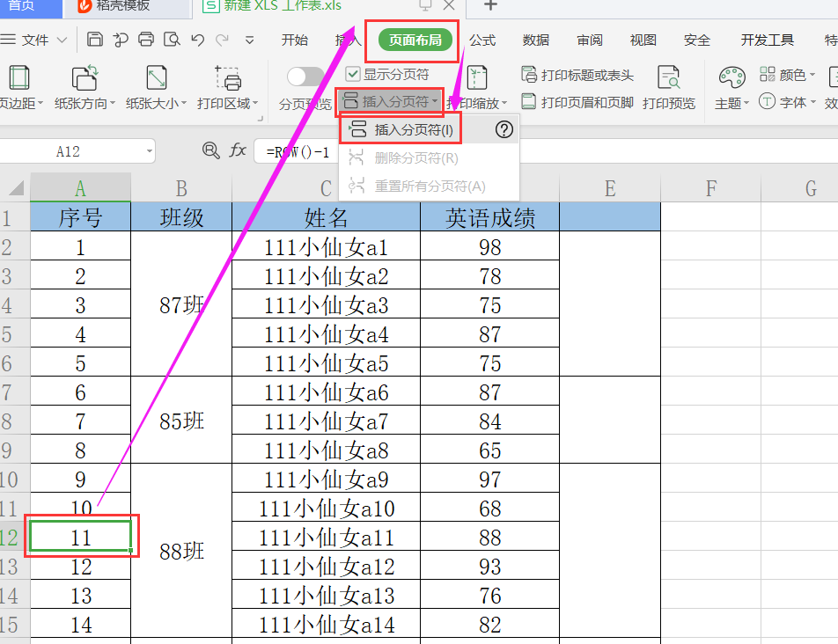Select column B header
Viewport: 838px width, 644px height.
point(181,188)
